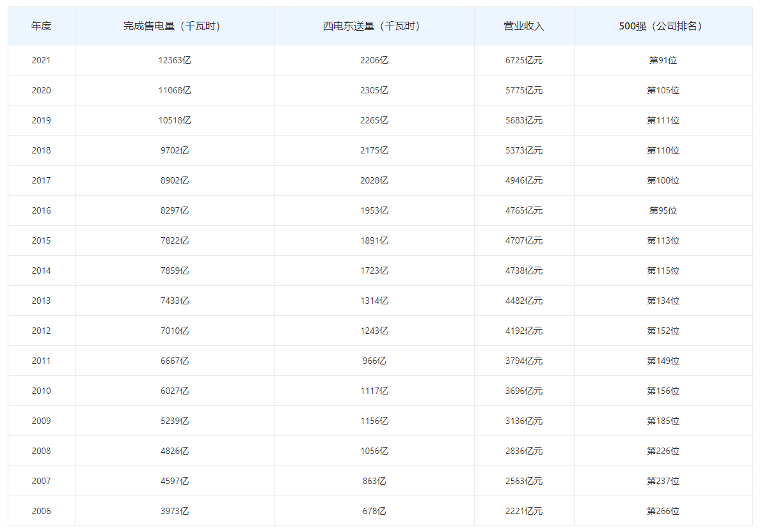Select the year cell 2010
Screen dimensions: 762x532
[x=42, y=391]
